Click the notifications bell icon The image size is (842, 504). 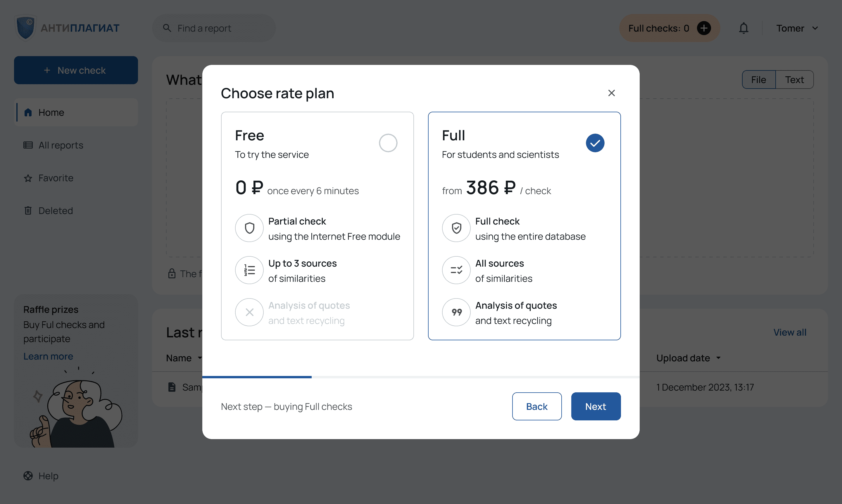tap(743, 28)
